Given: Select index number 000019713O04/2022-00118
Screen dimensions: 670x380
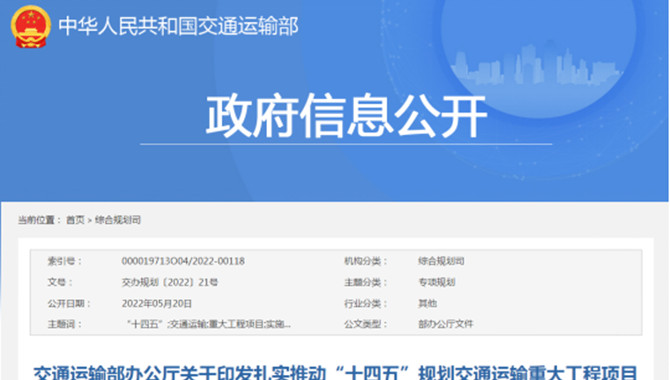Looking at the screenshot, I should tap(183, 261).
